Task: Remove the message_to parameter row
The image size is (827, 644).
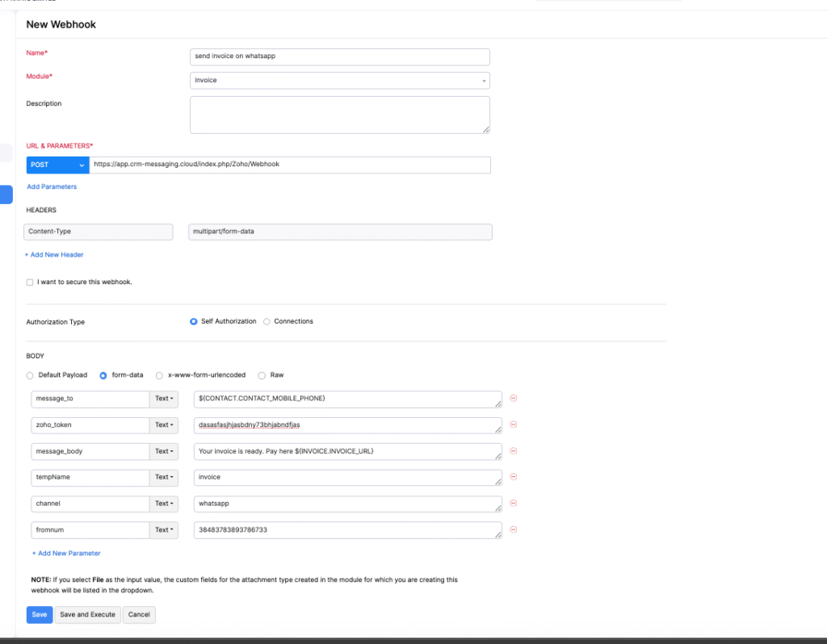Action: 513,398
